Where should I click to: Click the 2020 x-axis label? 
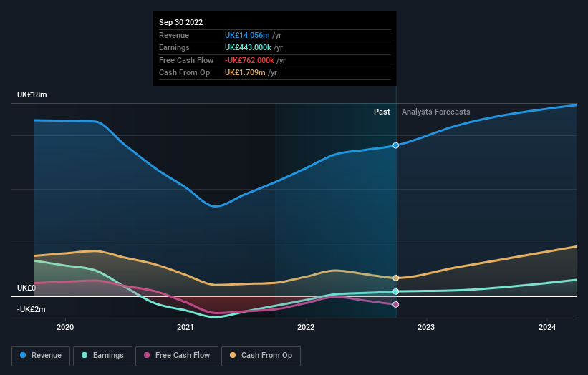[x=65, y=328]
